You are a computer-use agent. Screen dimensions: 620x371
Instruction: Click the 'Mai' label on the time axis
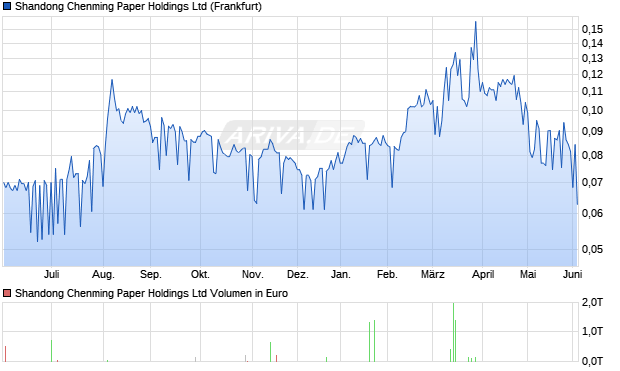pyautogui.click(x=528, y=274)
